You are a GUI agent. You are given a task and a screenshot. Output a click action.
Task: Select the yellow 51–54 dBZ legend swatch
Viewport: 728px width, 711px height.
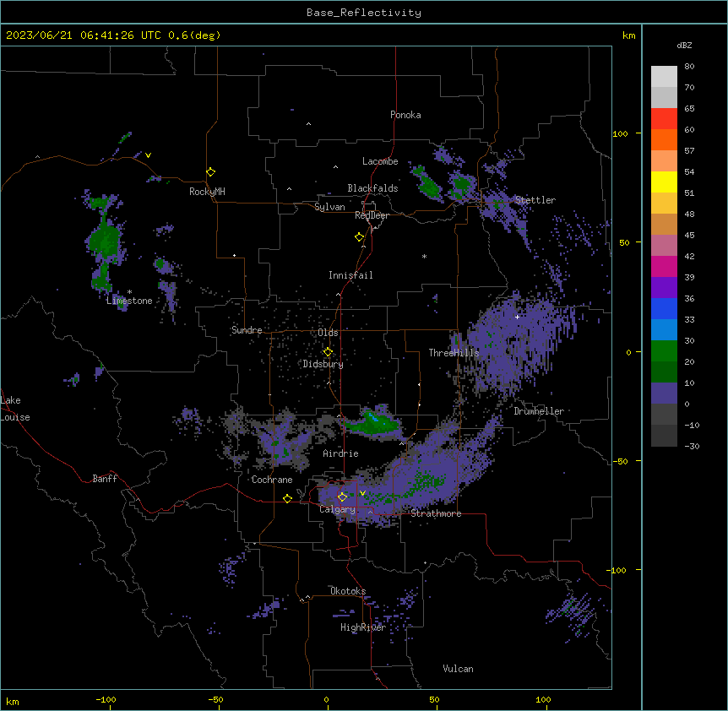(664, 182)
